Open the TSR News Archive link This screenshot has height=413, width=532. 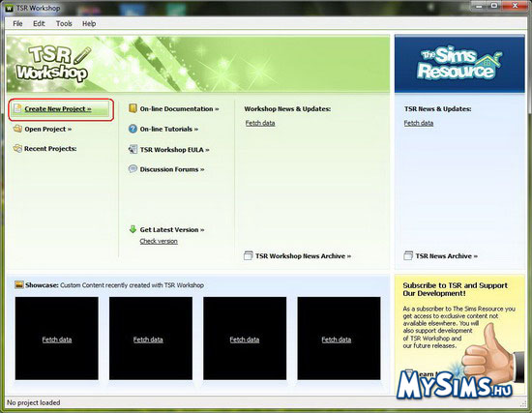point(446,256)
